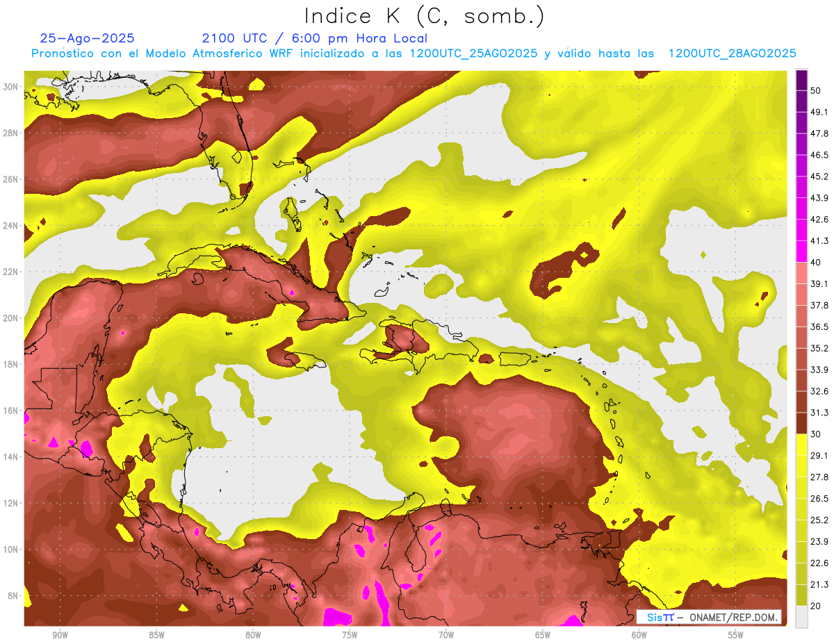Screen dimensions: 834x644
Task: Click the latitude label '22N'
Action: tap(10, 272)
